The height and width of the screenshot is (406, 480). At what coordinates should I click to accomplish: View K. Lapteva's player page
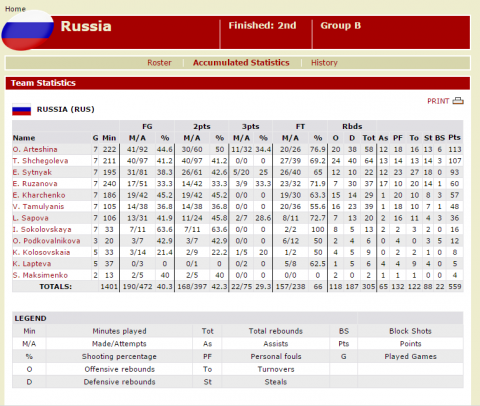coord(32,264)
